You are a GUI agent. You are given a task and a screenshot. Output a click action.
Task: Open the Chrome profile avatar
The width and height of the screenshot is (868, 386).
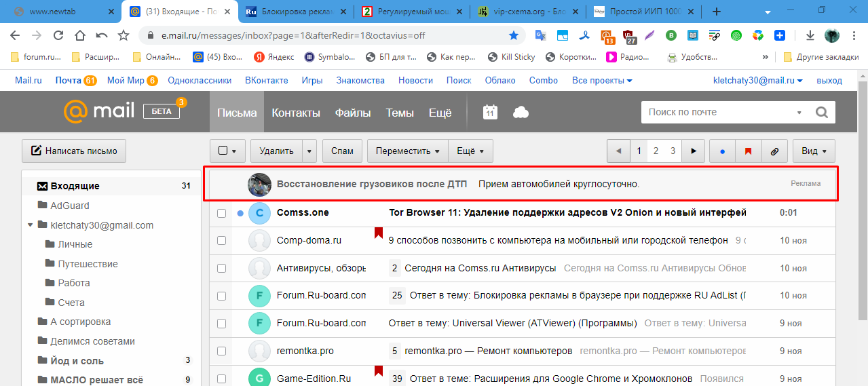coord(832,35)
